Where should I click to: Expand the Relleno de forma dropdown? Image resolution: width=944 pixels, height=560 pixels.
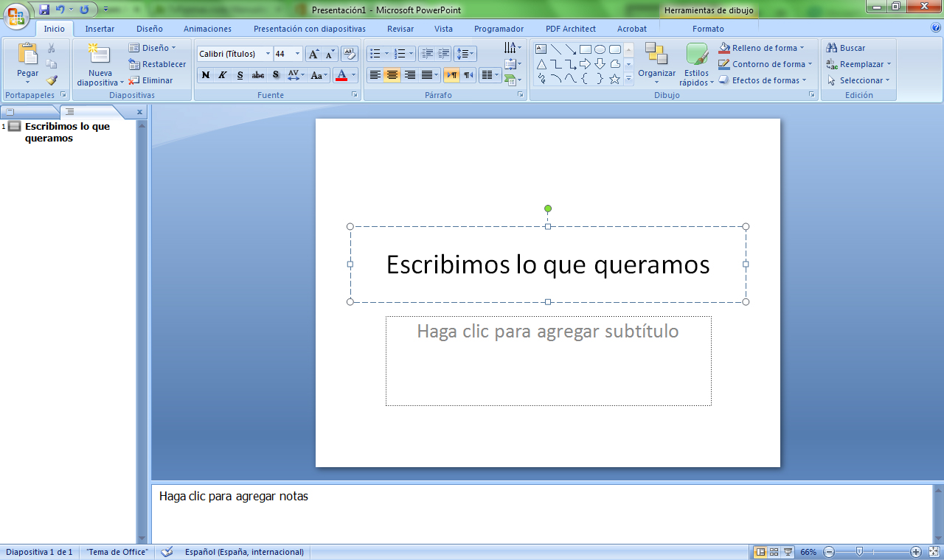pyautogui.click(x=802, y=49)
